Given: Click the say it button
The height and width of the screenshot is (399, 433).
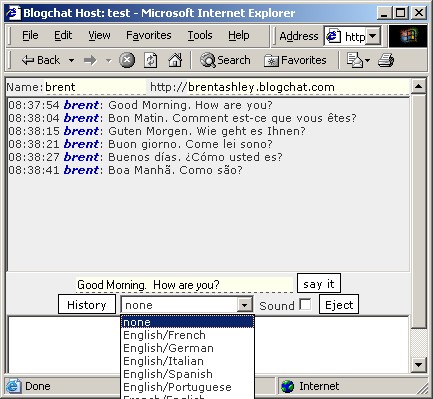Looking at the screenshot, I should (x=319, y=284).
